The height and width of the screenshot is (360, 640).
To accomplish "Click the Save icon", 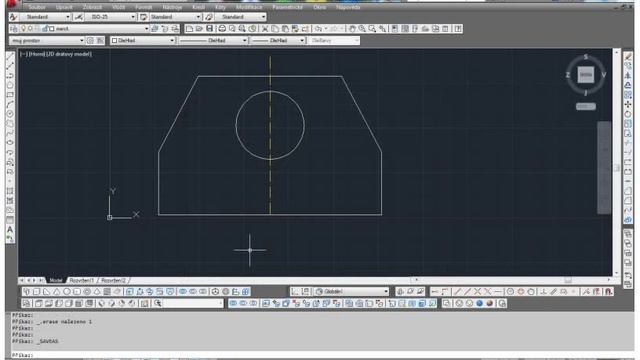I will [209, 29].
